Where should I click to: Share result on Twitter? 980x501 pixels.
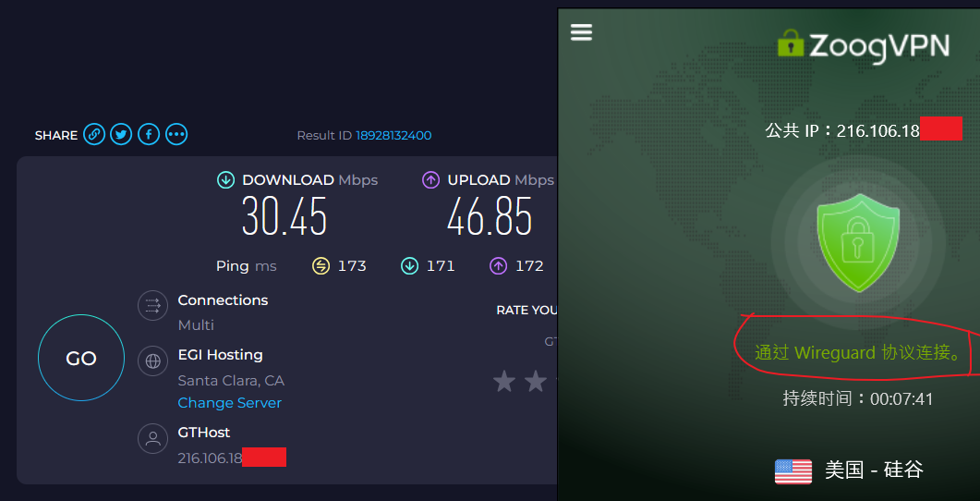click(121, 135)
